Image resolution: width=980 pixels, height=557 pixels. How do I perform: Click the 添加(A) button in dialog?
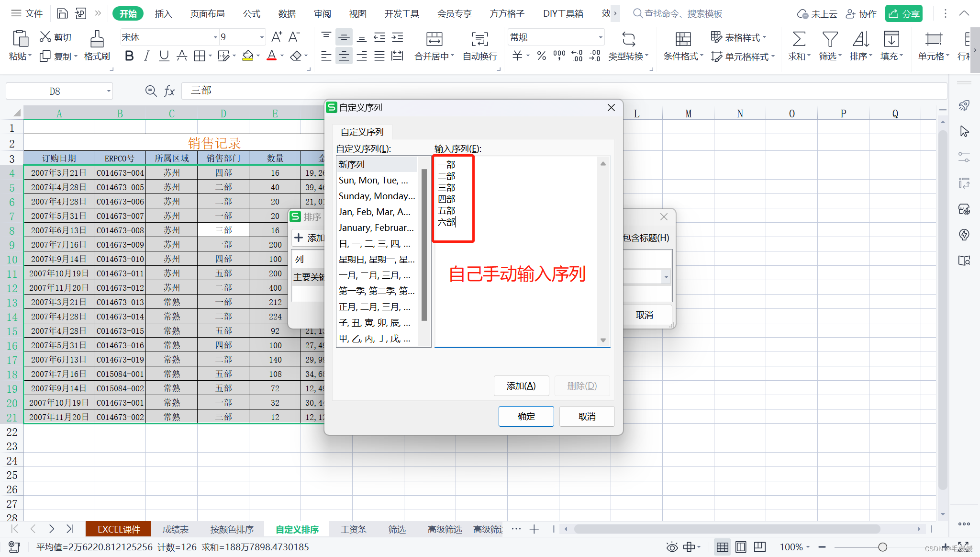point(521,386)
